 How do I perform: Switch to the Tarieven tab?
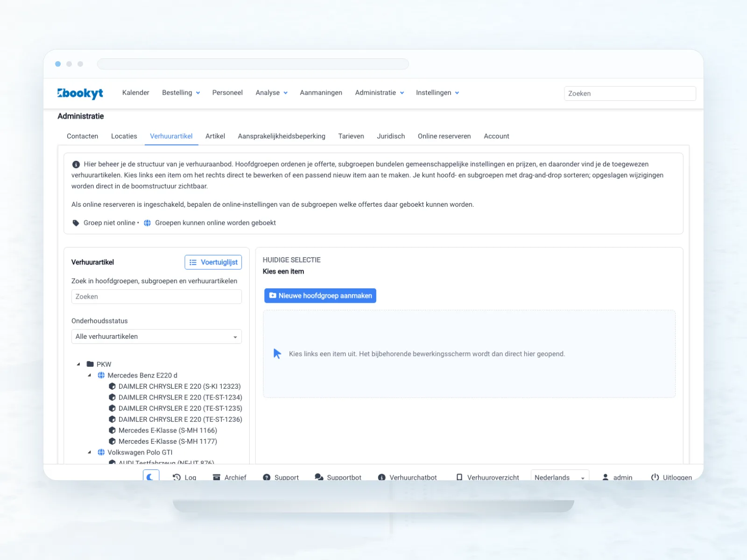click(x=351, y=136)
